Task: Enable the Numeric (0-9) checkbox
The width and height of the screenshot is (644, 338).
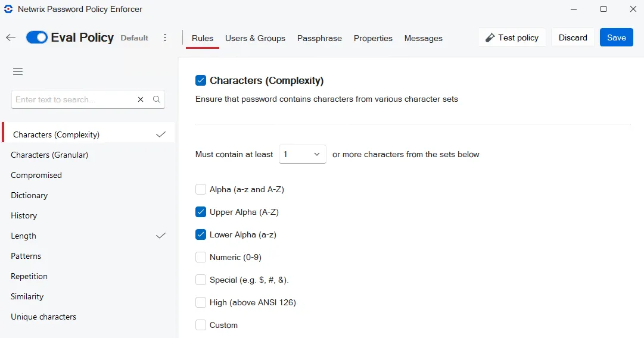Action: pos(200,257)
